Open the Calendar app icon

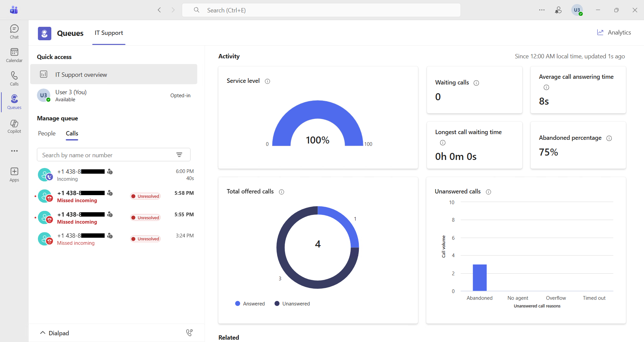(14, 55)
